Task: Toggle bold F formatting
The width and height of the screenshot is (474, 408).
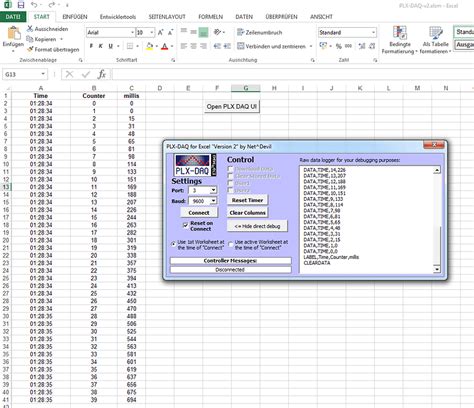Action: 91,46
